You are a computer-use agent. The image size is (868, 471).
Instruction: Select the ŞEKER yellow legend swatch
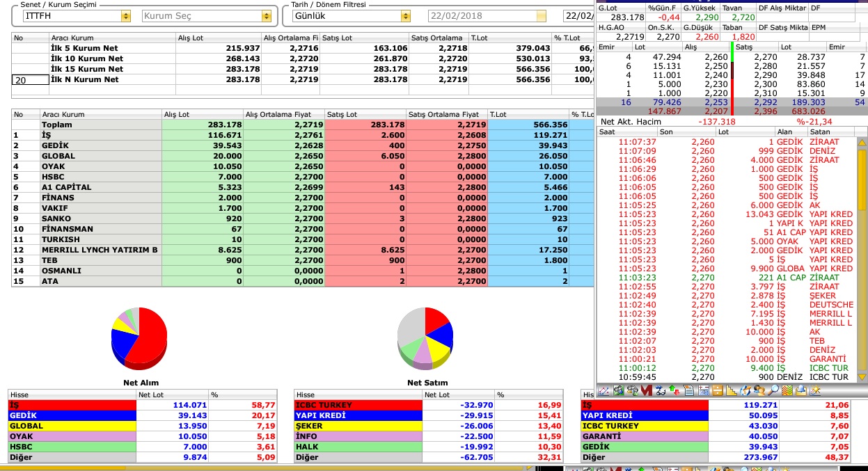358,426
